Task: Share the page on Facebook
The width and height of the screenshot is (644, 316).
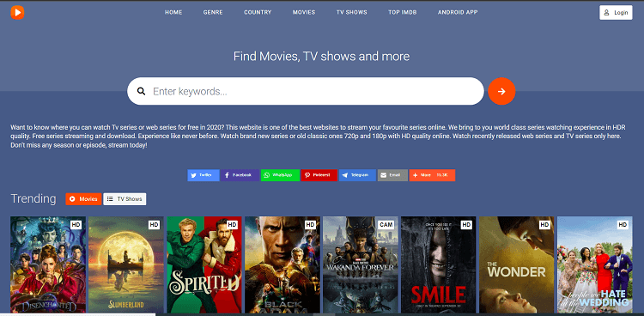Action: 240,175
